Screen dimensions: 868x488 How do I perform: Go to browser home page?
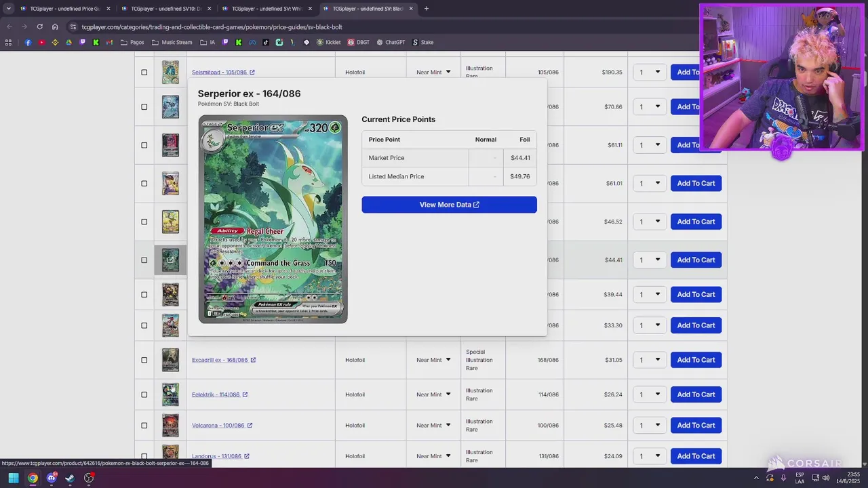click(x=55, y=27)
